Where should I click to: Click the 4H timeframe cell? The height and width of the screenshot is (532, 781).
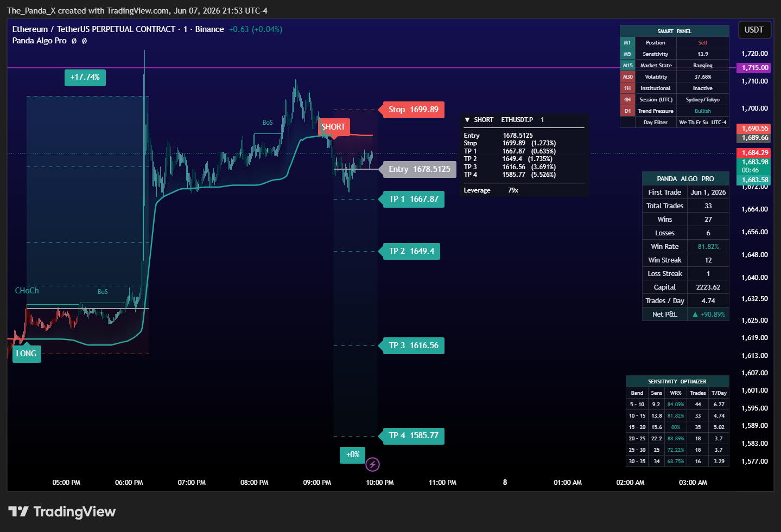627,100
